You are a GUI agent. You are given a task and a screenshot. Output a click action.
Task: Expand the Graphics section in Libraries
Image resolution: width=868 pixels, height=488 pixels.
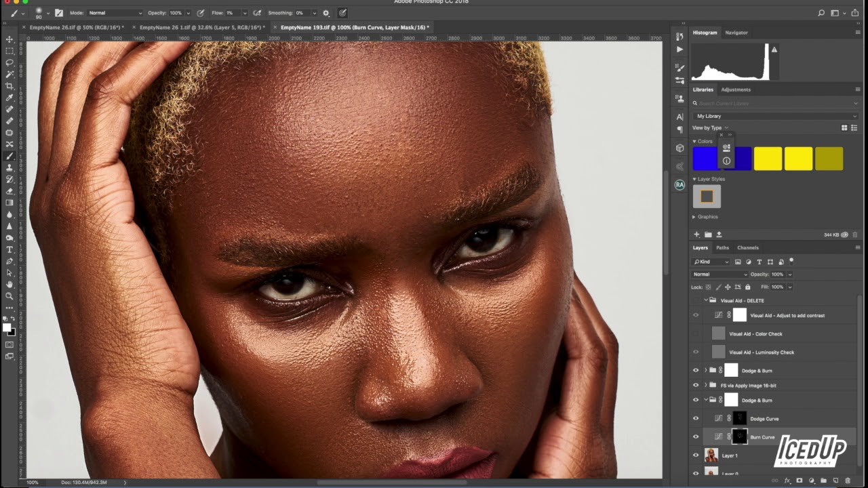pyautogui.click(x=694, y=217)
